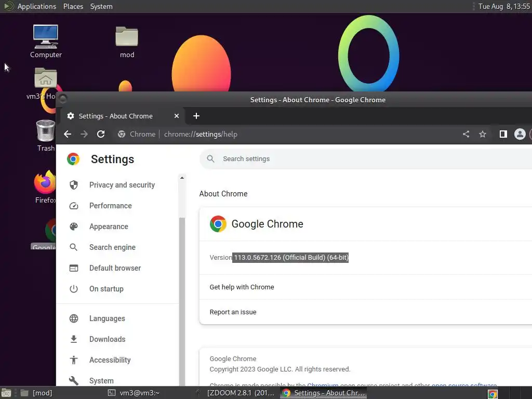Click the Google Chrome logo in About card

tap(218, 224)
